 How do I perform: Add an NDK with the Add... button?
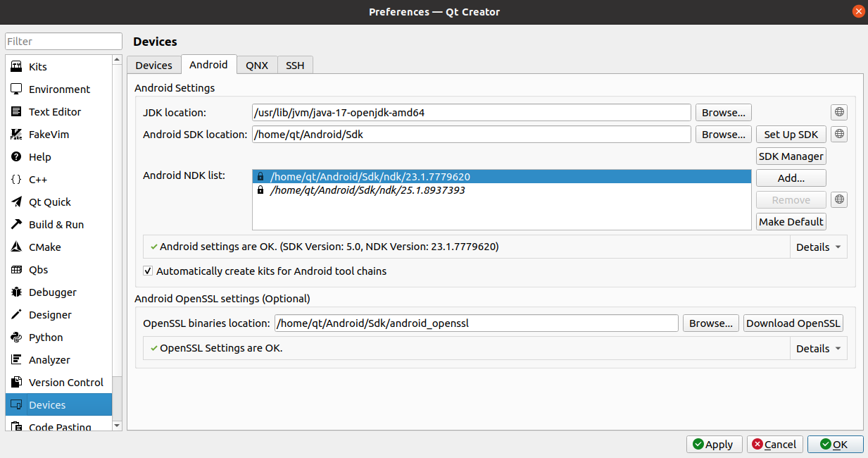[791, 178]
